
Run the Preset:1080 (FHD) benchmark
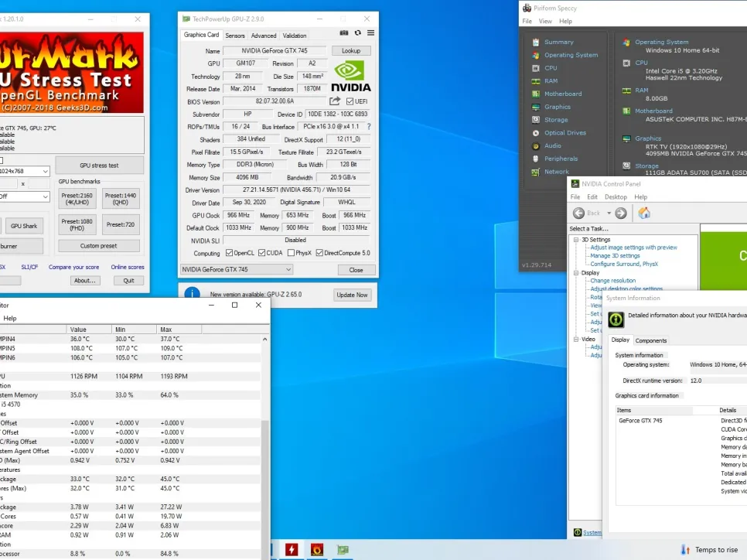point(77,224)
